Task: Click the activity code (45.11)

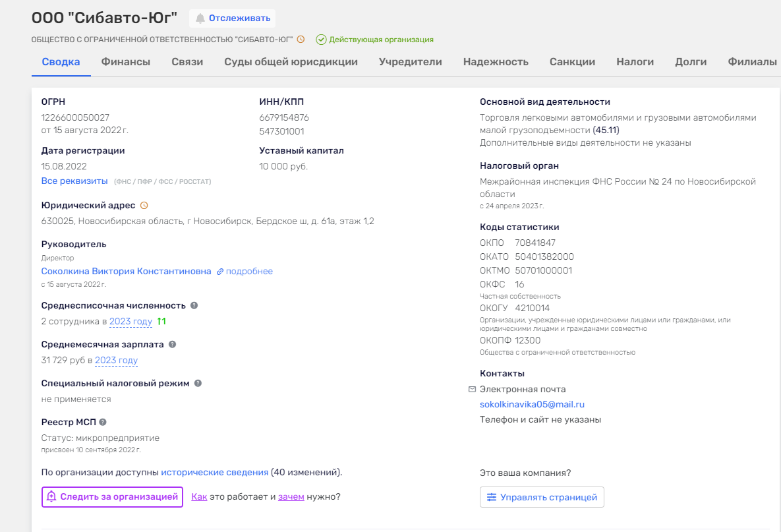Action: (606, 130)
